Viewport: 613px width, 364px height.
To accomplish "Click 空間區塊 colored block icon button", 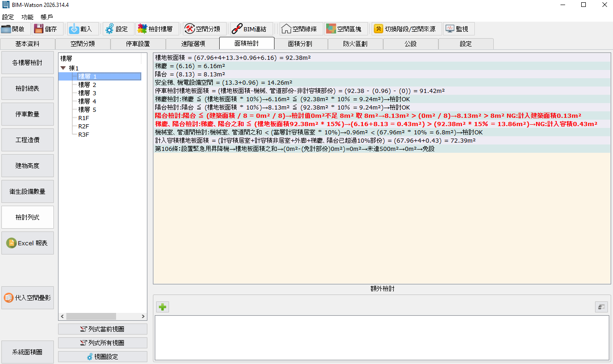I will tap(346, 29).
